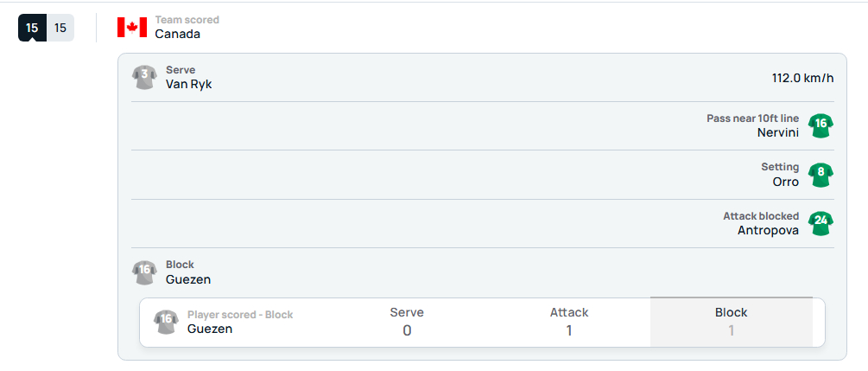Click jersey icon in Player scored card
The width and height of the screenshot is (868, 371).
[x=166, y=322]
